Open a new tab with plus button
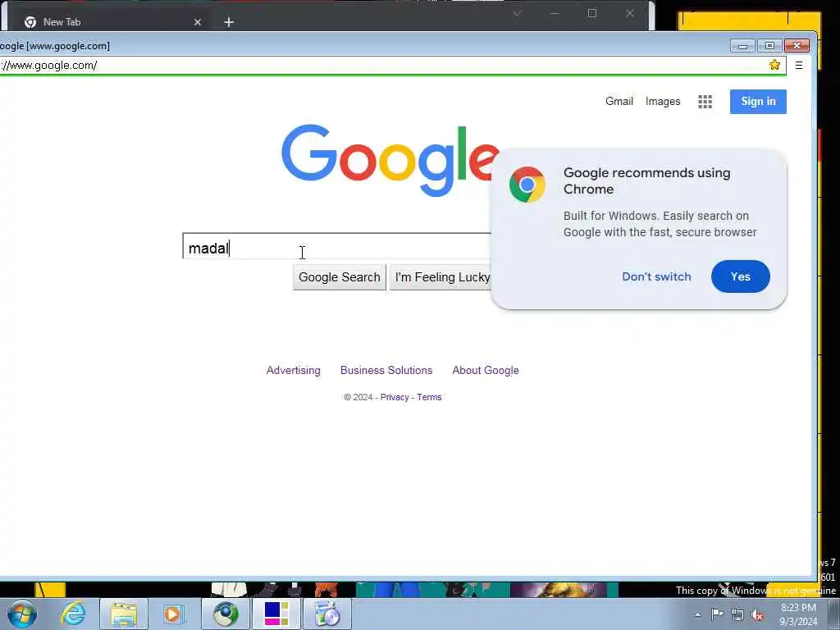Image resolution: width=840 pixels, height=630 pixels. [229, 22]
